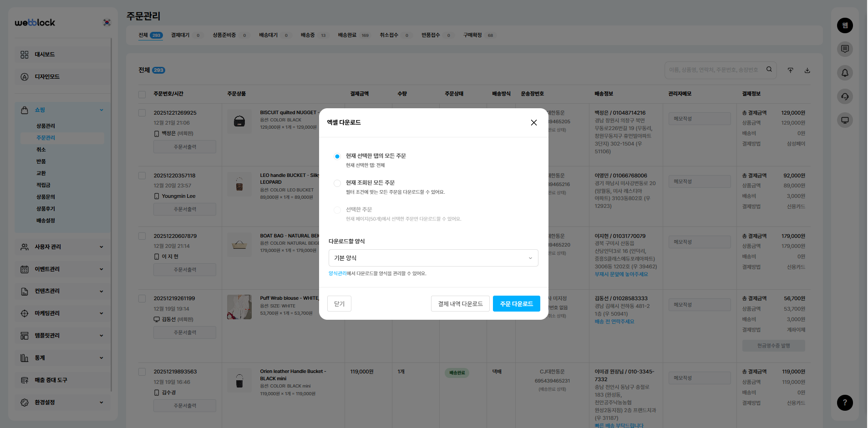Click the headset support icon
This screenshot has width=868, height=428.
point(845,96)
